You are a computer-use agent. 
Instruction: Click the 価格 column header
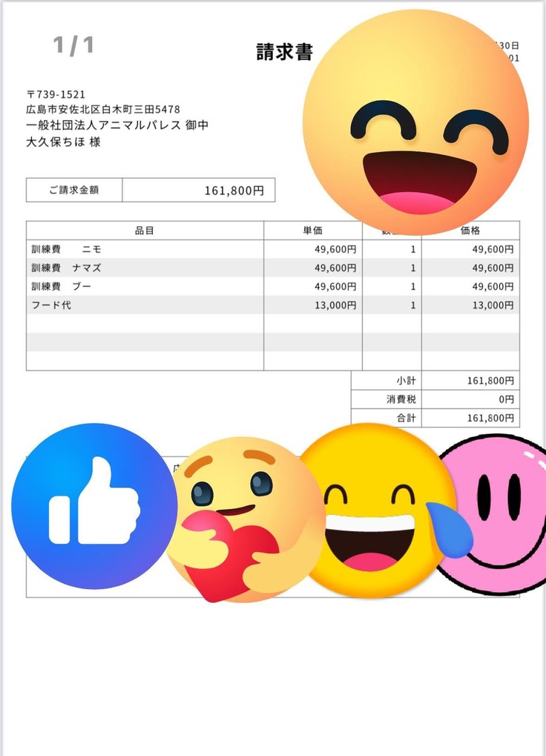(x=470, y=231)
